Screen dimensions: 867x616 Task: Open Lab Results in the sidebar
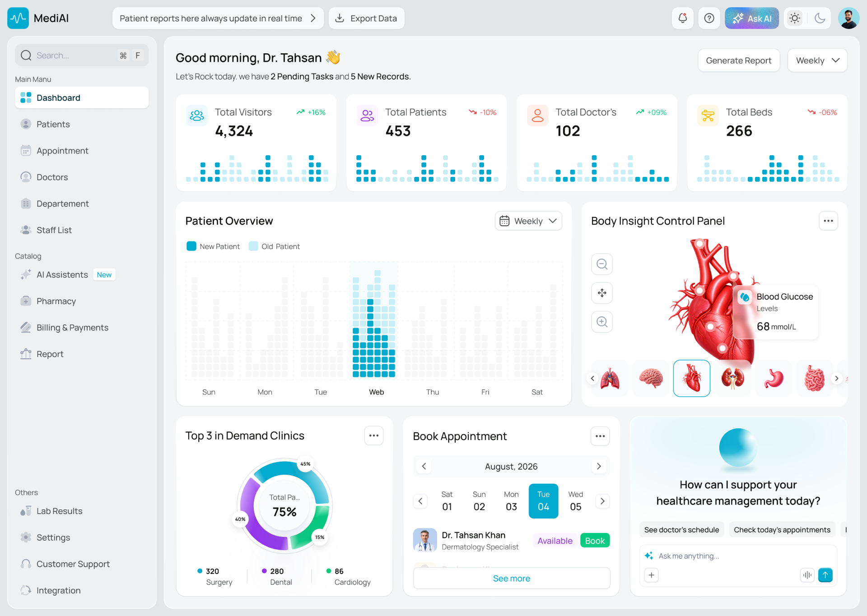[82, 511]
